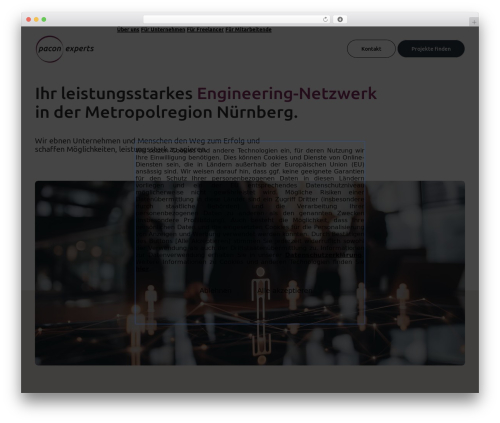Click the Kontakt button
Screen dimensions: 500x423
(371, 49)
